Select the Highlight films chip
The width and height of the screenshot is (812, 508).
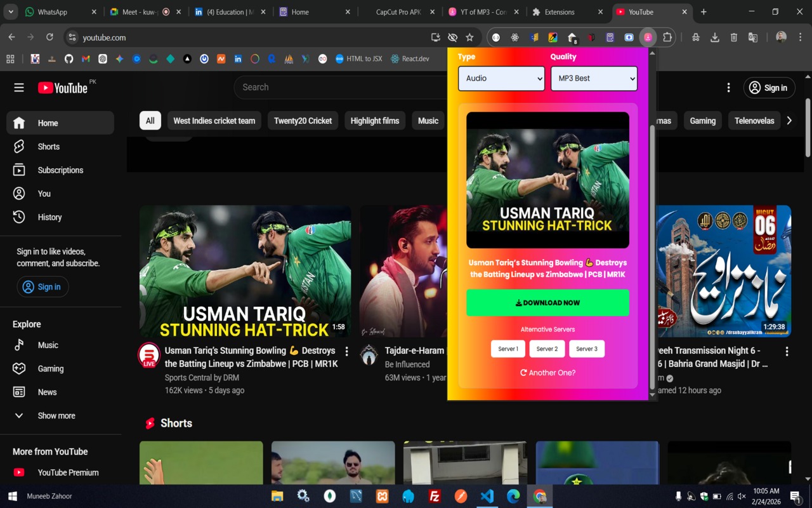(x=375, y=121)
